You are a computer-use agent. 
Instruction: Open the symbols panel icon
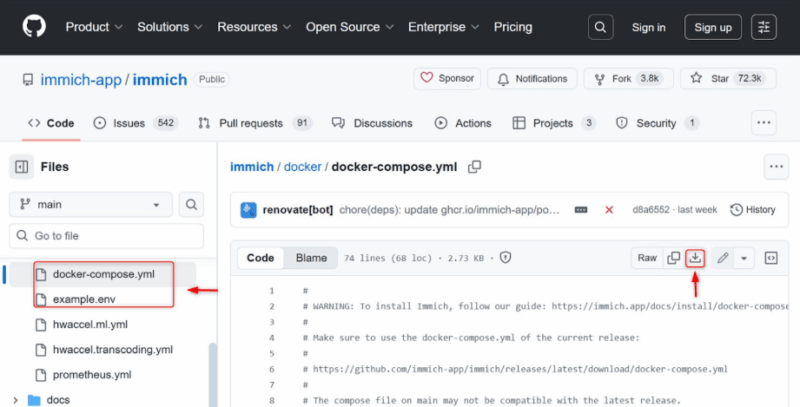pyautogui.click(x=771, y=258)
